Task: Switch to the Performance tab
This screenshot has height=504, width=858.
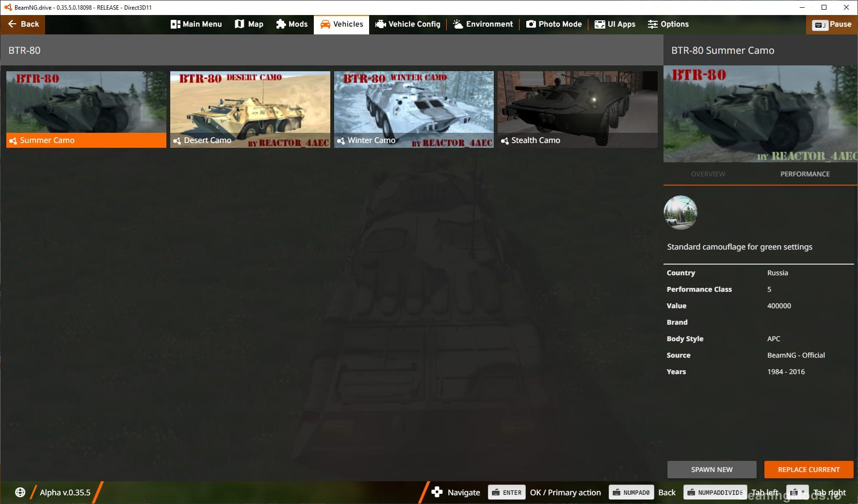Action: pos(805,174)
